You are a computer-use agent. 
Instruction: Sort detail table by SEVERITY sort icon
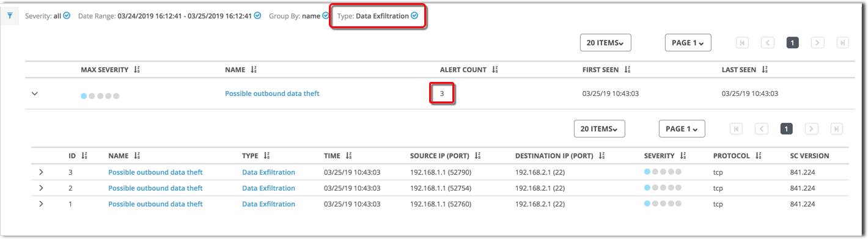(x=683, y=156)
